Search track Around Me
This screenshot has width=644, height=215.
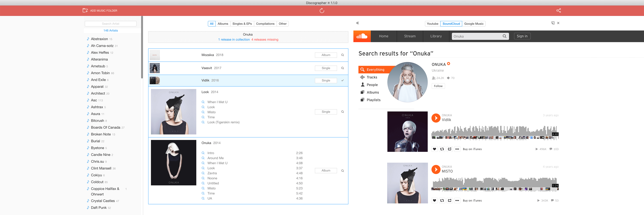coord(203,158)
